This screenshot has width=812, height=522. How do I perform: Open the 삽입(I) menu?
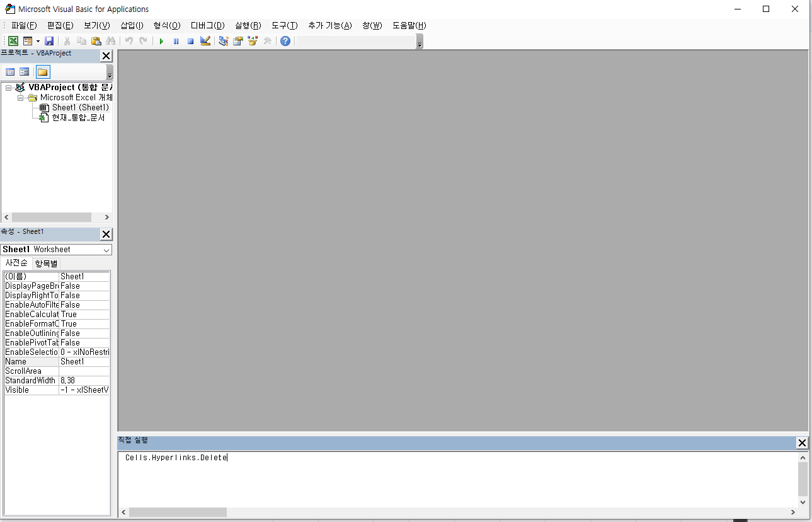click(x=132, y=25)
